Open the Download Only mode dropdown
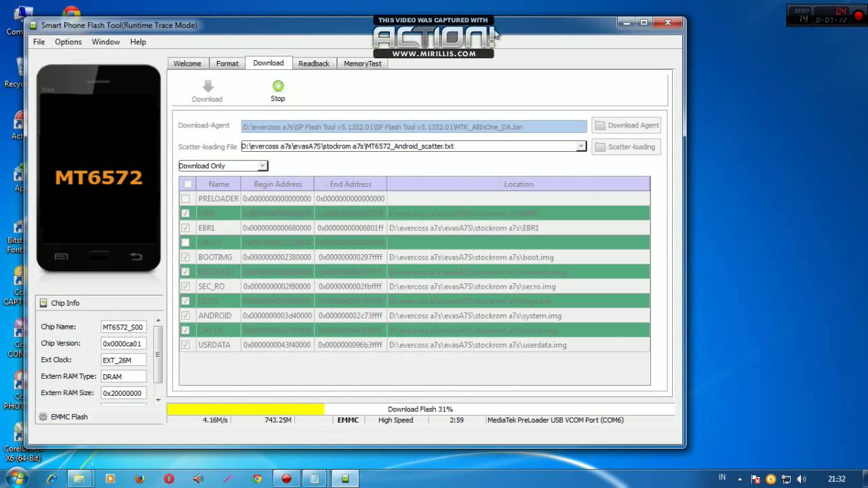The width and height of the screenshot is (868, 488). pos(223,165)
